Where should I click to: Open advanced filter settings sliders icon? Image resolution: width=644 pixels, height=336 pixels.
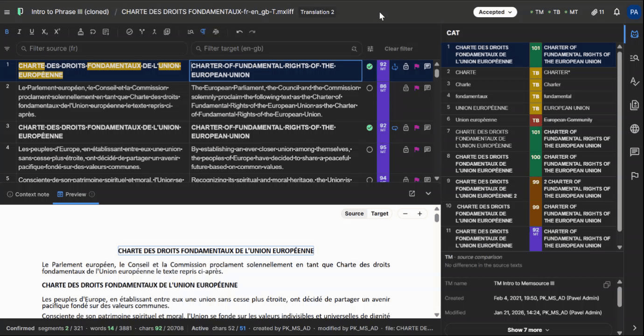click(x=370, y=49)
